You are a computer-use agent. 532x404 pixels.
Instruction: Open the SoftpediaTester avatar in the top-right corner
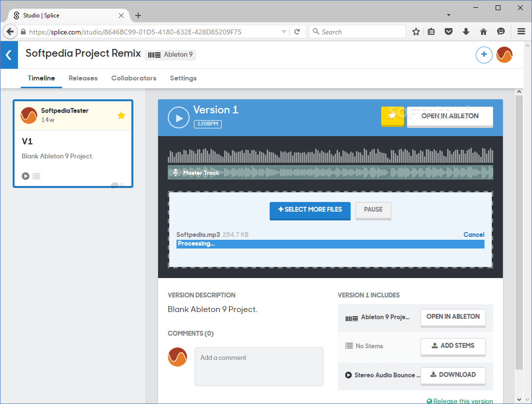504,55
